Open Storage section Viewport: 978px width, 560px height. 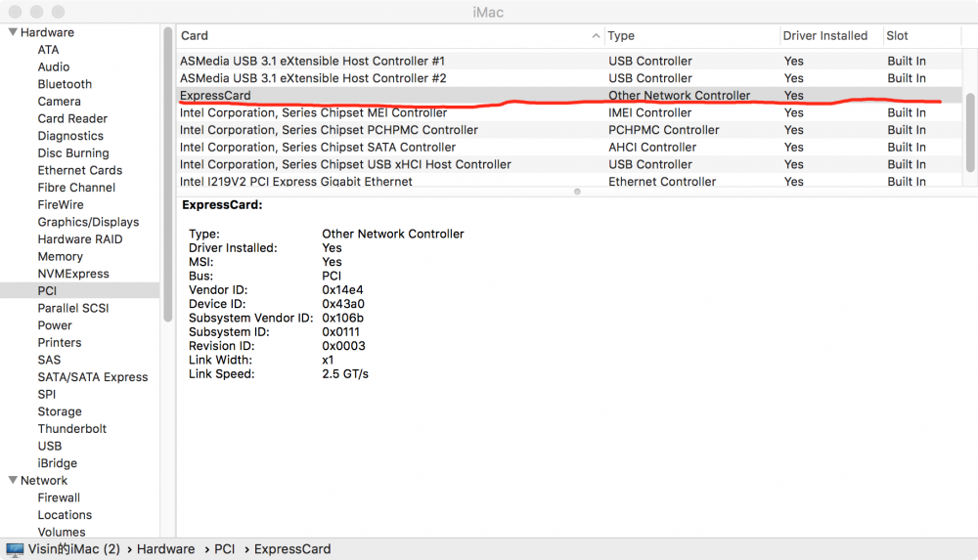(x=60, y=411)
